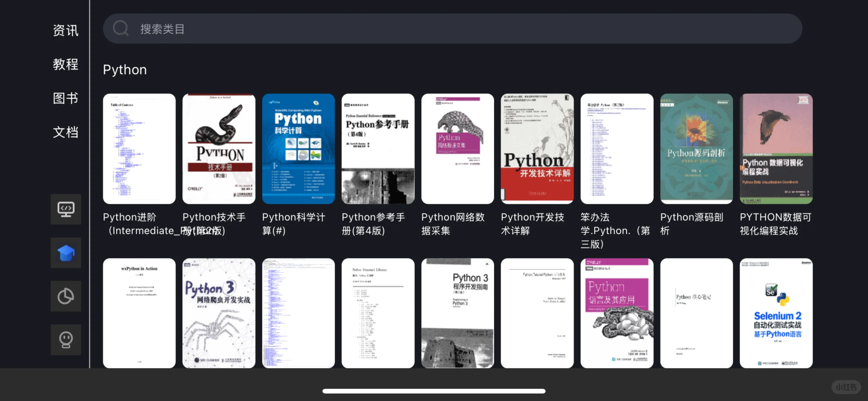868x401 pixels.
Task: Select the blue graduation cap icon
Action: click(66, 253)
